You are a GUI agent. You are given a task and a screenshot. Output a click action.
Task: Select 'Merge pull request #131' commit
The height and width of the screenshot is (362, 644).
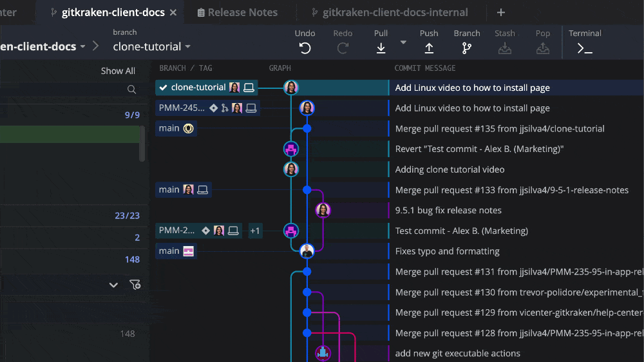click(x=518, y=272)
